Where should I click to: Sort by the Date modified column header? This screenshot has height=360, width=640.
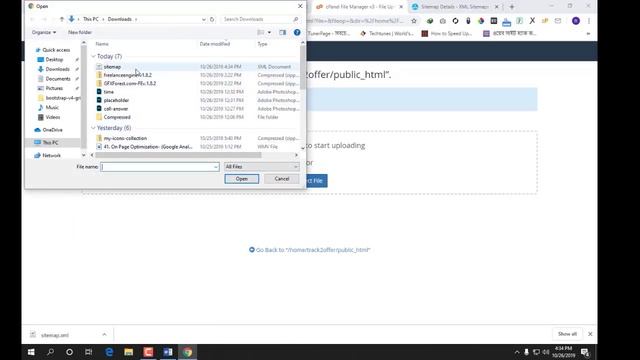pyautogui.click(x=215, y=44)
